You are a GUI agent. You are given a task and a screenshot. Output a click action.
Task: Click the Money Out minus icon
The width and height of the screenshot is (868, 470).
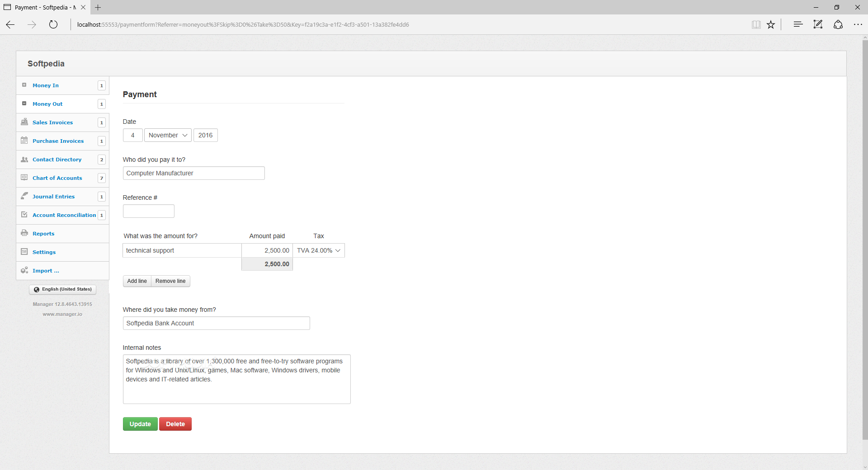point(24,103)
